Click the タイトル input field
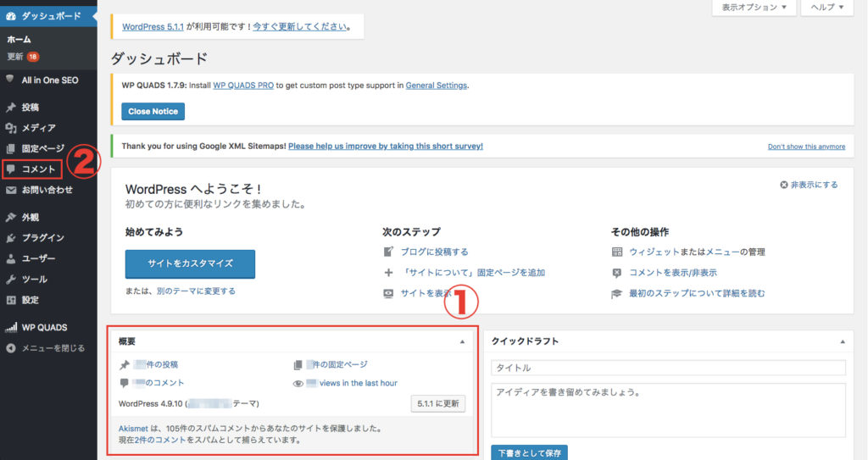 pos(668,368)
